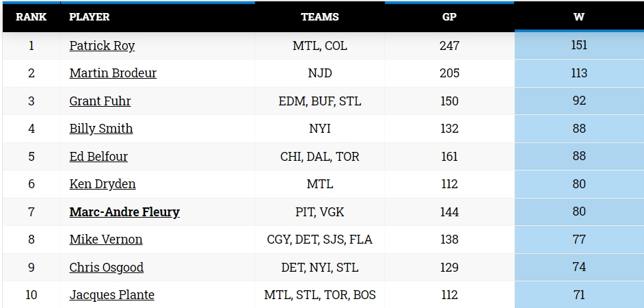Click the RANK column header
Viewport: 644px width, 308px height.
pyautogui.click(x=31, y=17)
